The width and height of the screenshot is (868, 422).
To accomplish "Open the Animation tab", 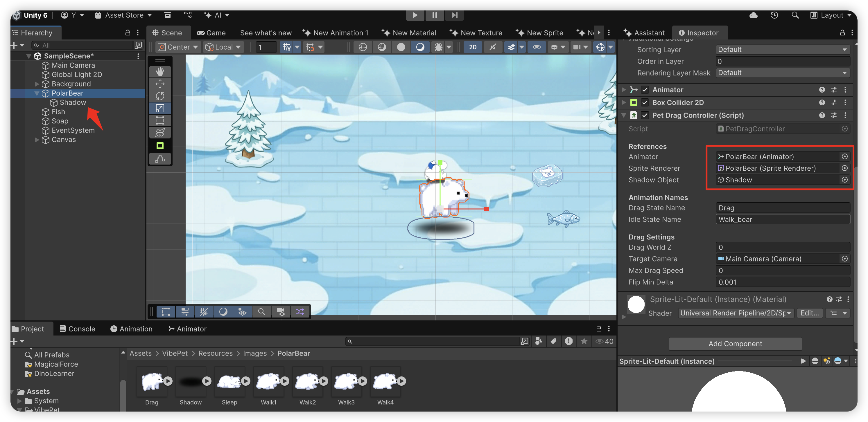I will [131, 329].
